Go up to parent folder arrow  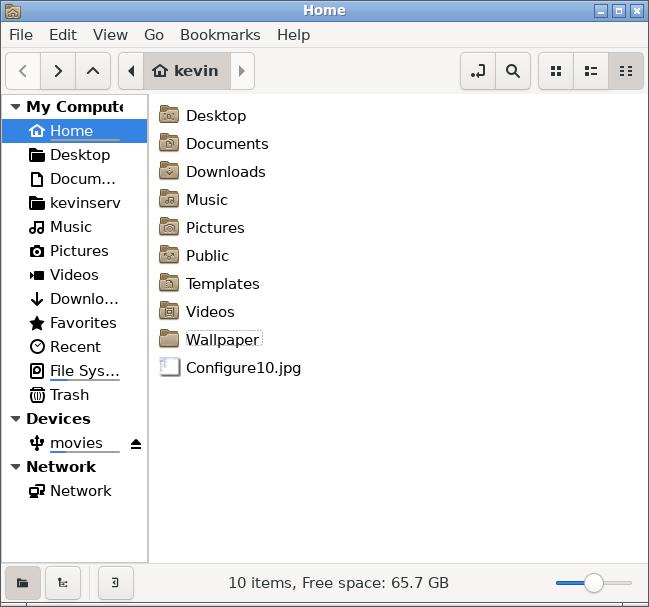pyautogui.click(x=93, y=71)
